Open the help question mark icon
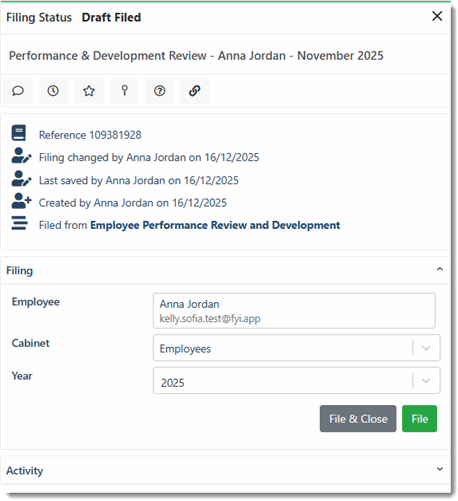This screenshot has height=501, width=458. [x=160, y=91]
